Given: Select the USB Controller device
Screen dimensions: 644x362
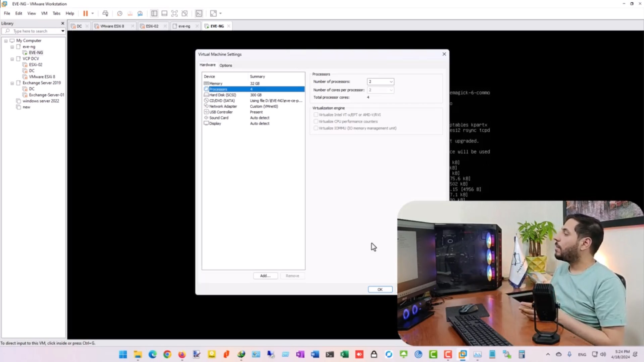Looking at the screenshot, I should click(x=254, y=112).
